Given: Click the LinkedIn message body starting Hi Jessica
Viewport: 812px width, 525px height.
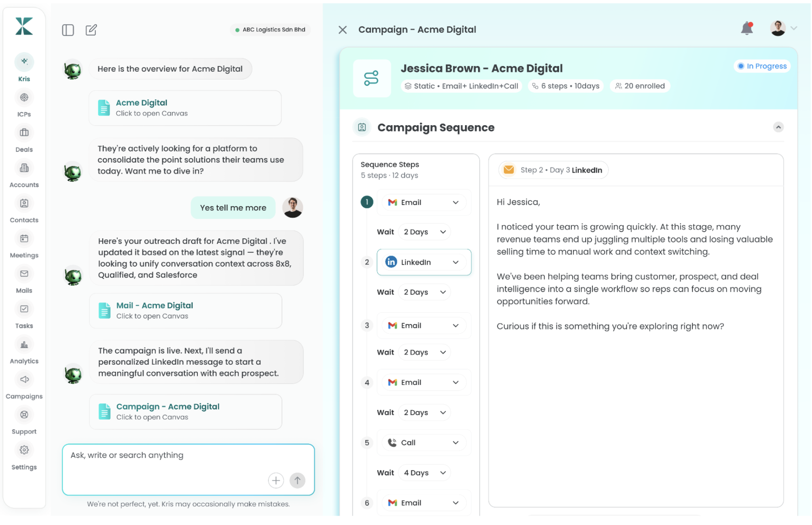Looking at the screenshot, I should point(635,264).
